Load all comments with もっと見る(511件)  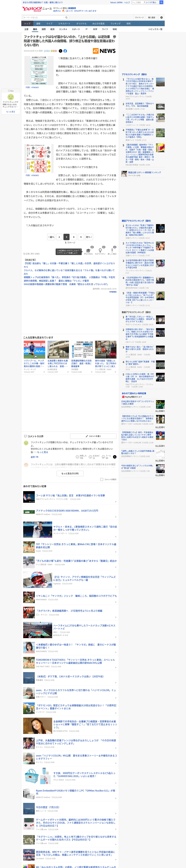70,473
